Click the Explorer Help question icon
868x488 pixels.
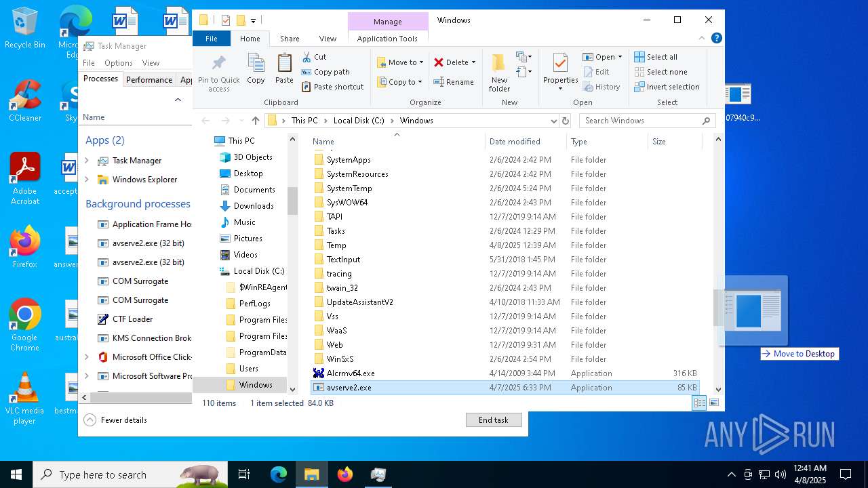click(x=717, y=39)
